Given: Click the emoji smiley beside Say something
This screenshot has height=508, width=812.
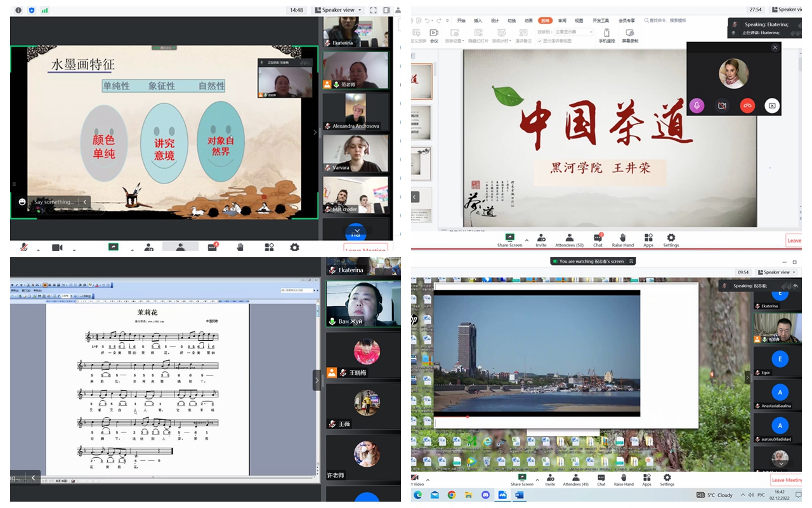Looking at the screenshot, I should (22, 202).
